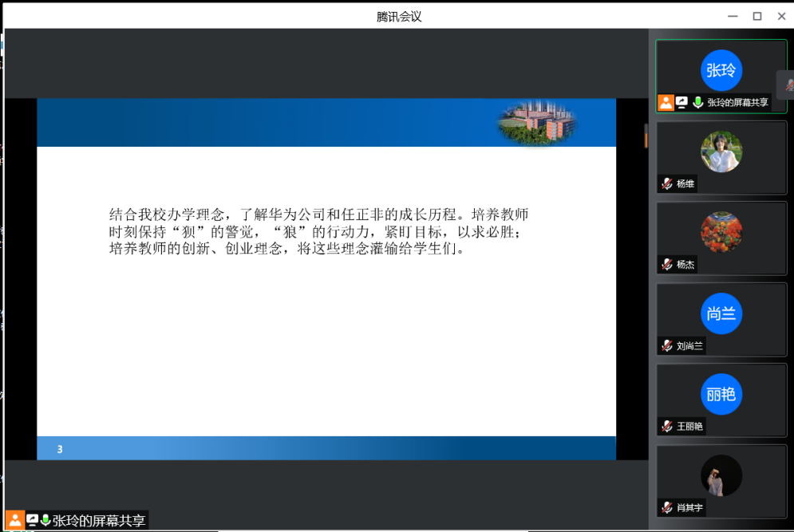
Task: Click muted microphone icon next to 刘尚兰
Action: (x=666, y=346)
